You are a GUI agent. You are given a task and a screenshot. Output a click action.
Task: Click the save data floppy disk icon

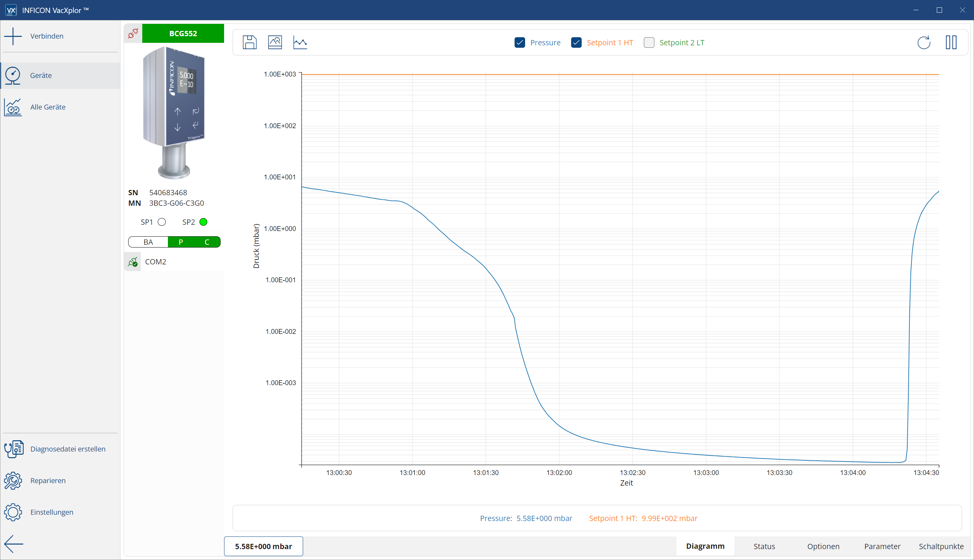[x=249, y=42]
